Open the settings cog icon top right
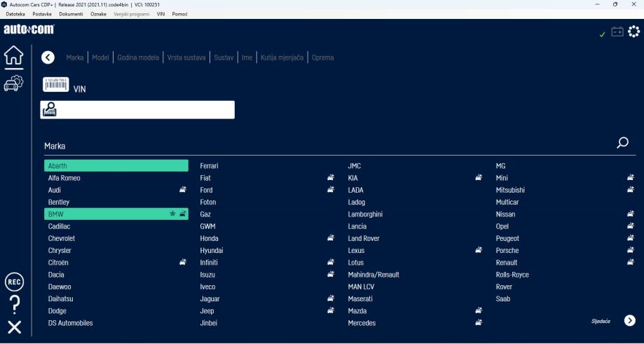This screenshot has width=644, height=344. pos(633,32)
